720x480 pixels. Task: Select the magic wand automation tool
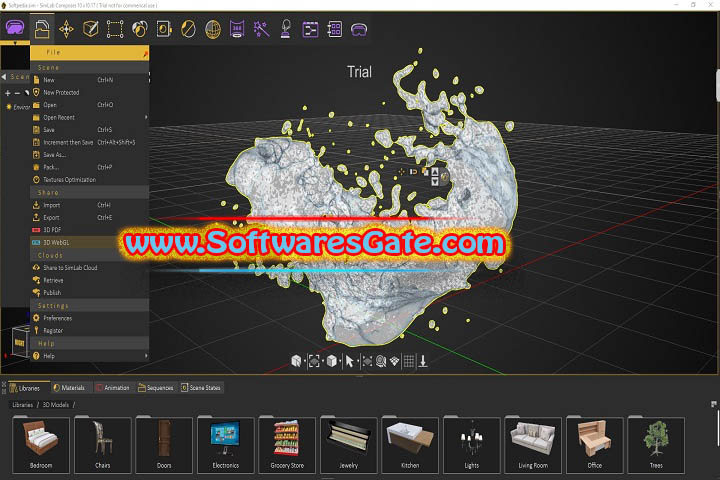pyautogui.click(x=261, y=29)
